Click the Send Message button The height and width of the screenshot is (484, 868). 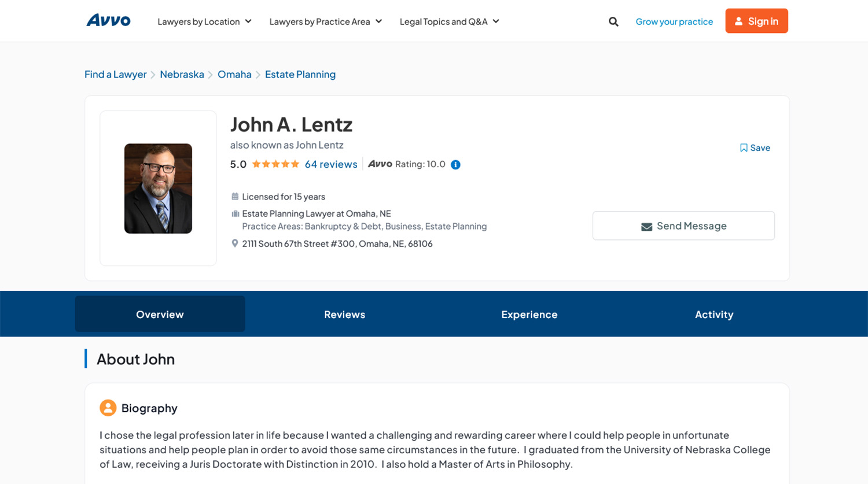(683, 226)
